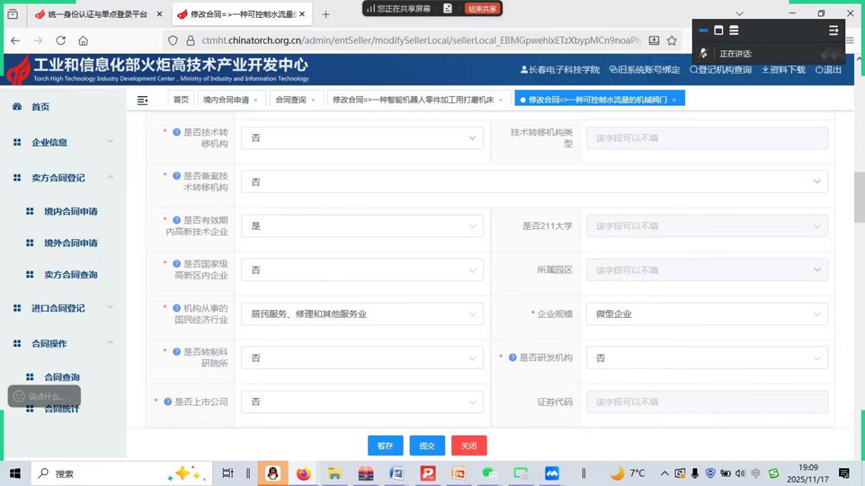Viewport: 865px width, 486px height.
Task: Click the 资料下载 download link
Action: [783, 70]
